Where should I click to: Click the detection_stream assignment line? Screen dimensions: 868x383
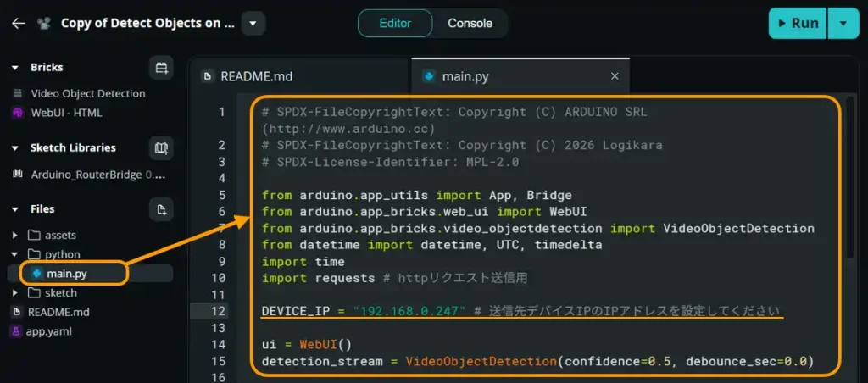[537, 362]
